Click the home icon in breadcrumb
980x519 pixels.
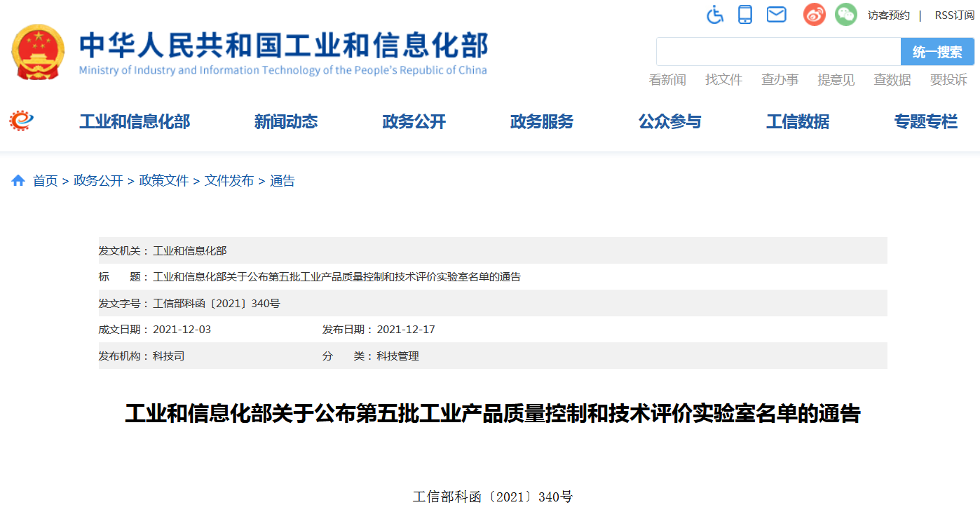[x=18, y=181]
